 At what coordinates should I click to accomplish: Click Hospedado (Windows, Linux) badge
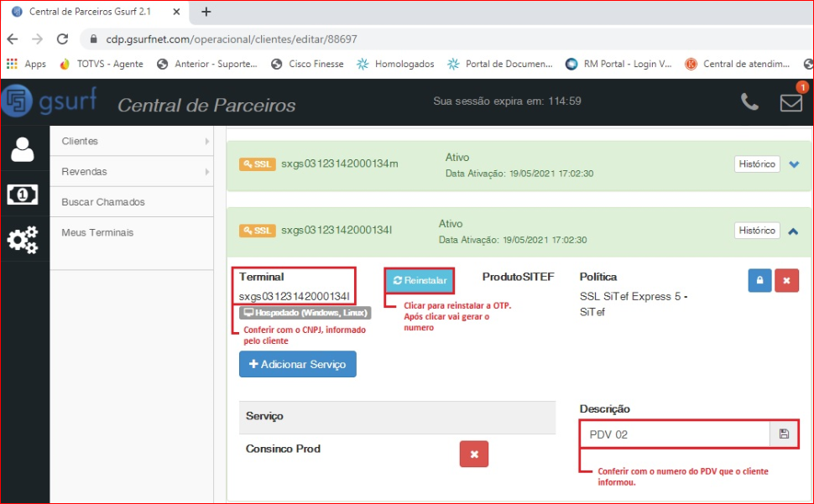click(x=305, y=313)
